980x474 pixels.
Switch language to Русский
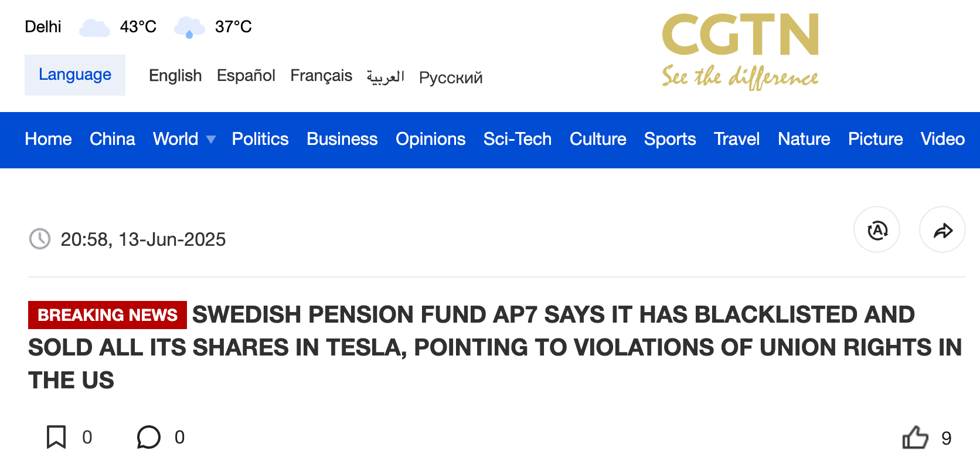pyautogui.click(x=451, y=77)
